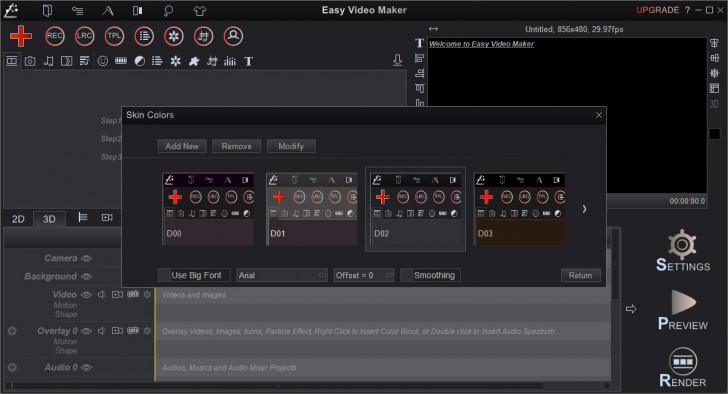The width and height of the screenshot is (728, 394).
Task: Open the round list icon in top toolbar
Action: (x=144, y=36)
